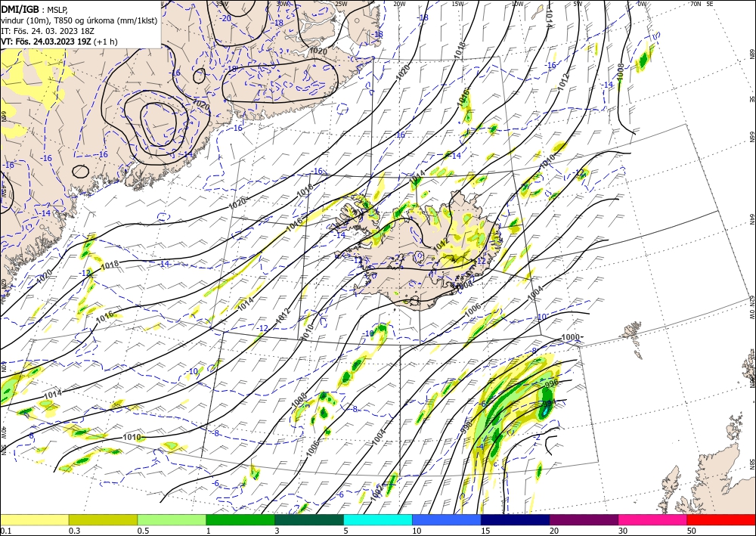Viewport: 756px width, 536px height.
Task: Select the dark green 3–5 mm legend swatch
Action: (309, 519)
